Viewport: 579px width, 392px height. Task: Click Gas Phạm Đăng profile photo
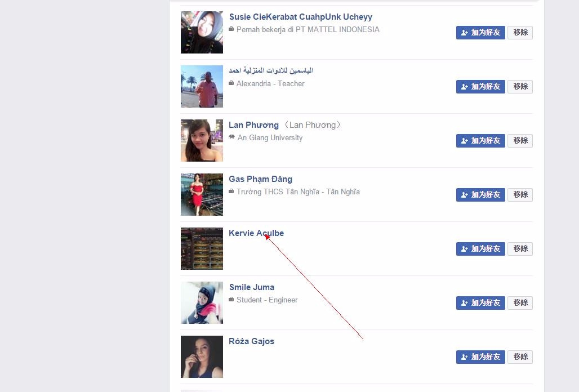click(202, 194)
